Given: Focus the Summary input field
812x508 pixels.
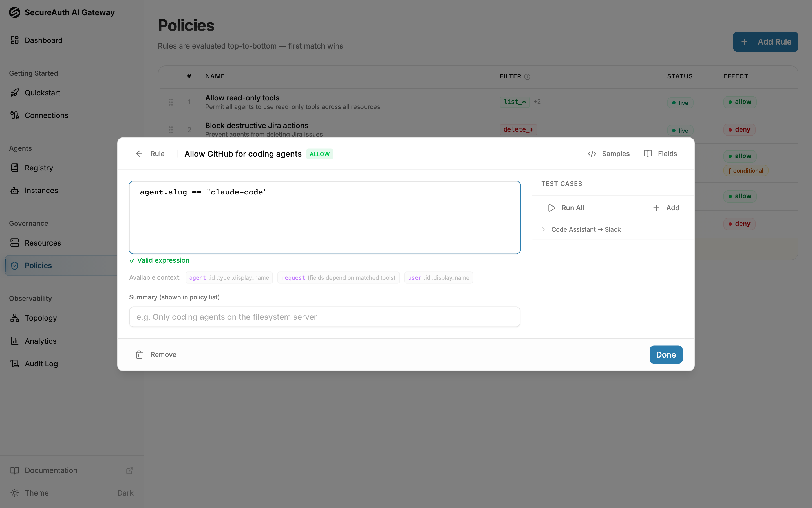Looking at the screenshot, I should tap(325, 317).
